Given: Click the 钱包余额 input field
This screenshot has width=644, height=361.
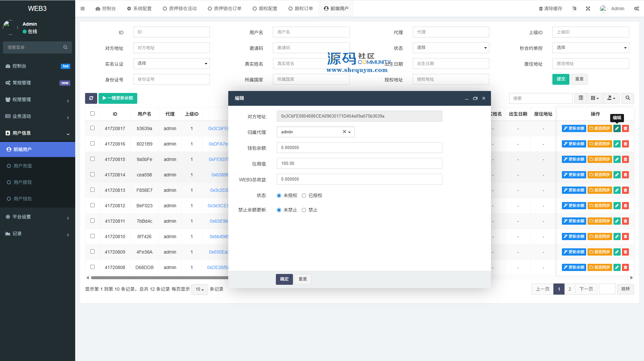Looking at the screenshot, I should tap(359, 148).
